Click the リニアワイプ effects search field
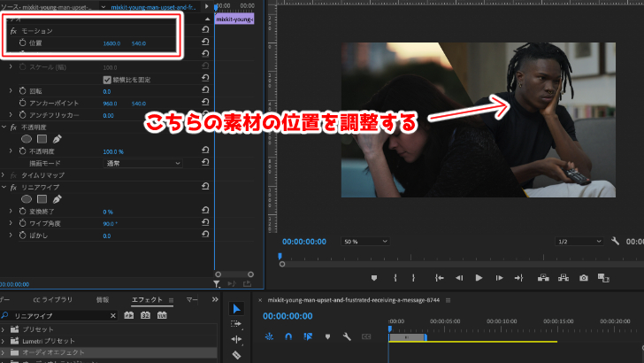The width and height of the screenshot is (644, 363). [59, 315]
